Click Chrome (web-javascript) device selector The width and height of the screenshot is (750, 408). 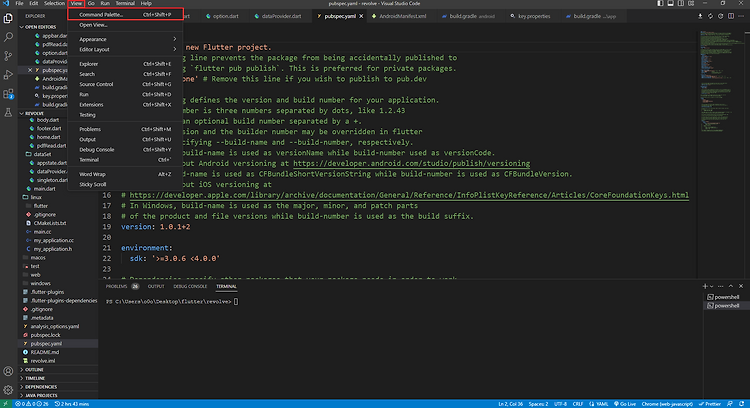tap(667, 404)
